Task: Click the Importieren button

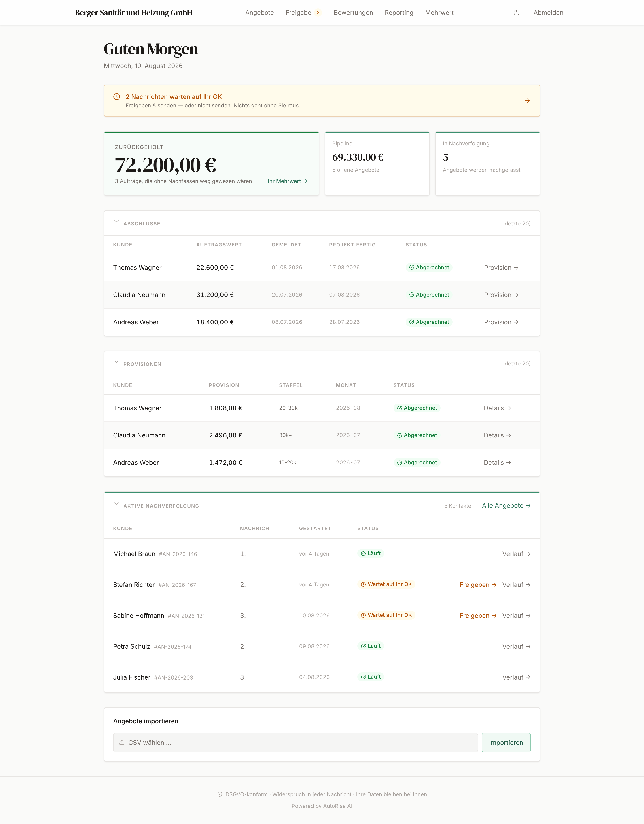Action: pyautogui.click(x=506, y=743)
